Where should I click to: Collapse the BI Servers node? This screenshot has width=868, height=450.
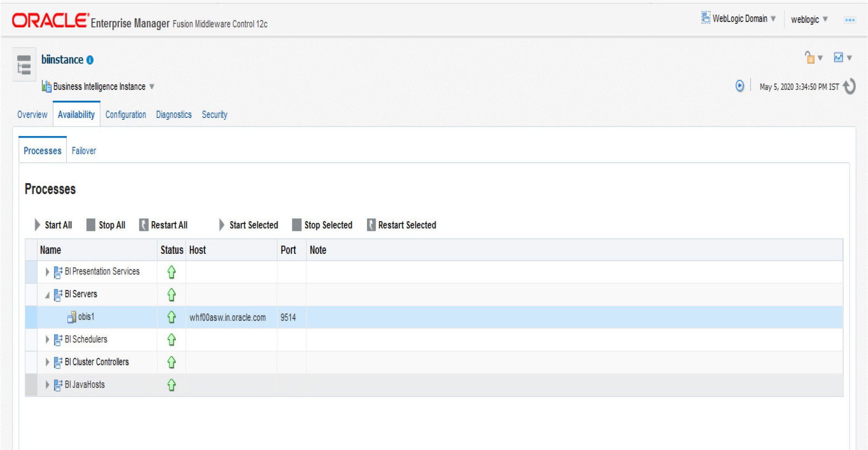tap(47, 295)
